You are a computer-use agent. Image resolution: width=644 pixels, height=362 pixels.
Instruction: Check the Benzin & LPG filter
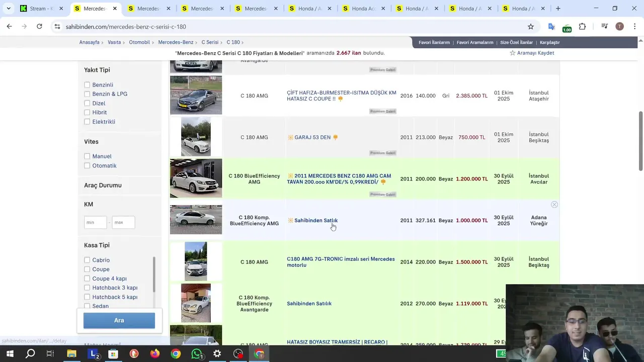[87, 94]
